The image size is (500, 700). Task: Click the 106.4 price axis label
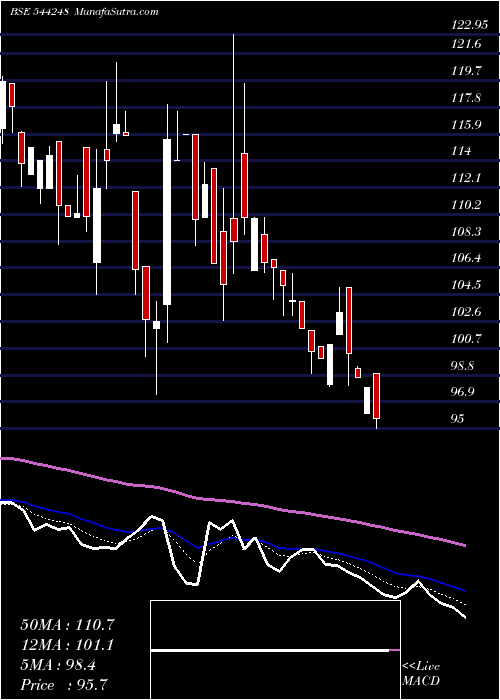(x=466, y=258)
